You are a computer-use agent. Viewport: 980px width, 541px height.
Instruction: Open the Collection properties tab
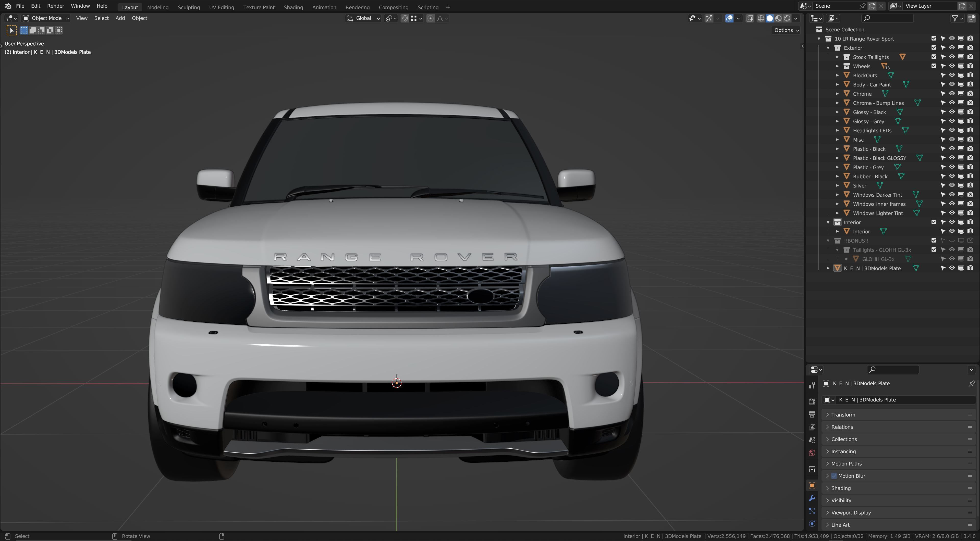point(812,469)
